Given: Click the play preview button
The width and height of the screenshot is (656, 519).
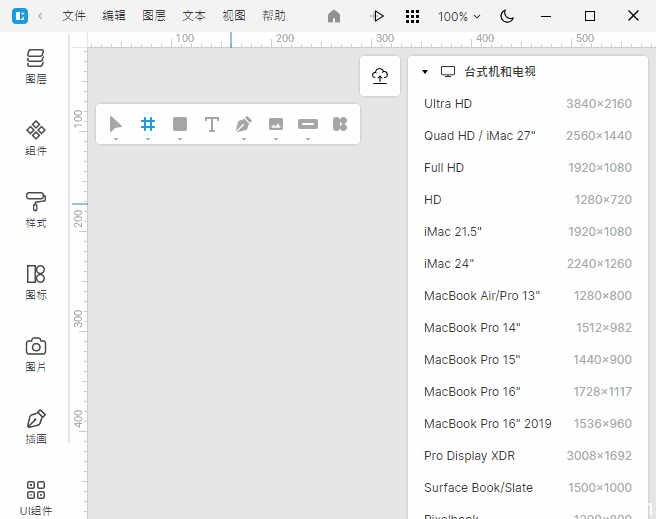Looking at the screenshot, I should (x=378, y=16).
